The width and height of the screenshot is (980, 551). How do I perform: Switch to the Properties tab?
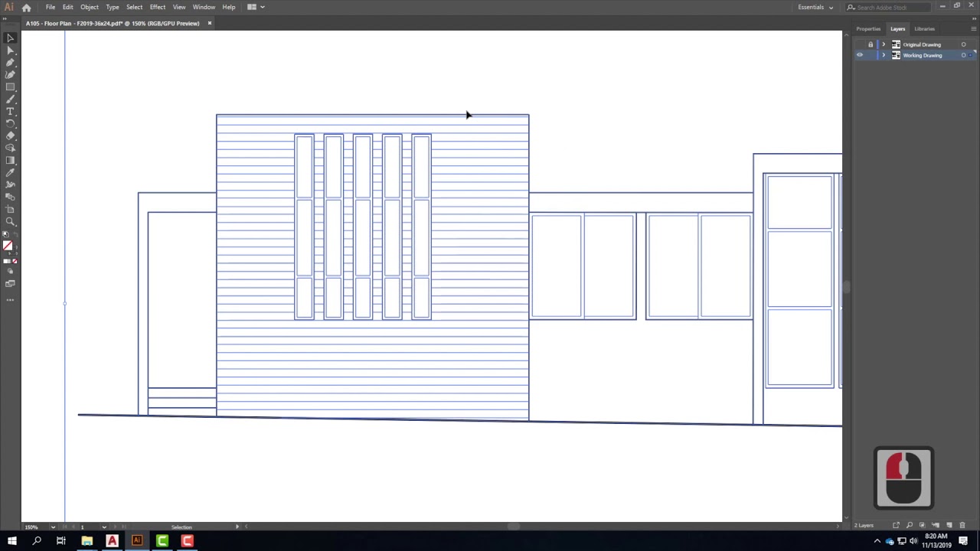click(868, 28)
